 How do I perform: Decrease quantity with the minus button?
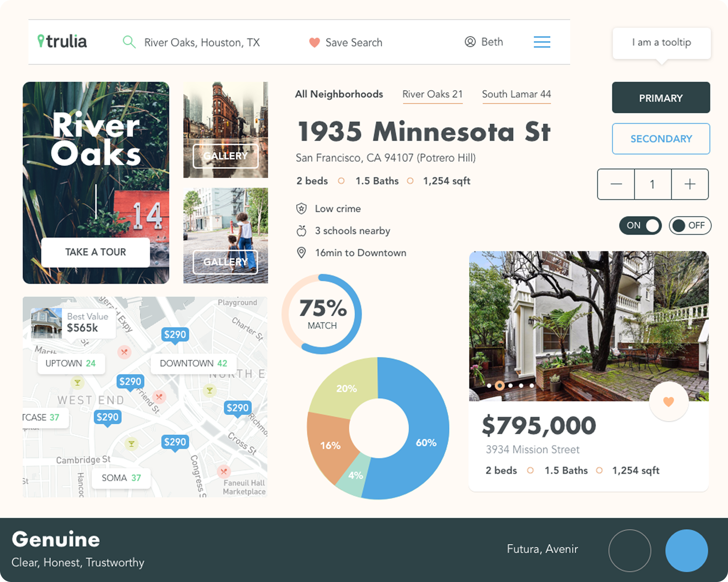[616, 184]
